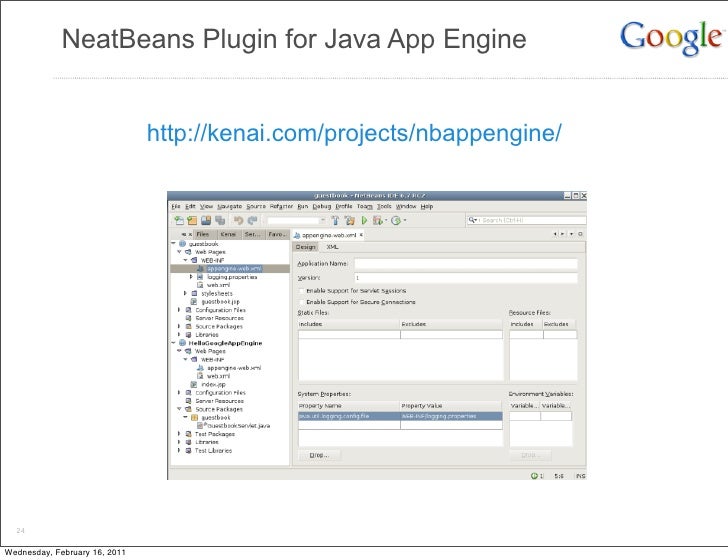
Task: Close the appengine-web.xml editor tab
Action: pyautogui.click(x=361, y=235)
